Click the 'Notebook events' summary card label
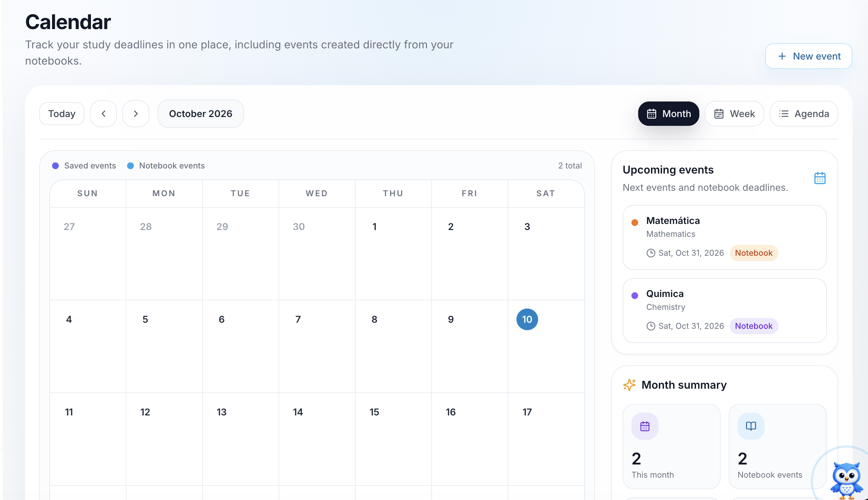The height and width of the screenshot is (500, 868). [770, 475]
